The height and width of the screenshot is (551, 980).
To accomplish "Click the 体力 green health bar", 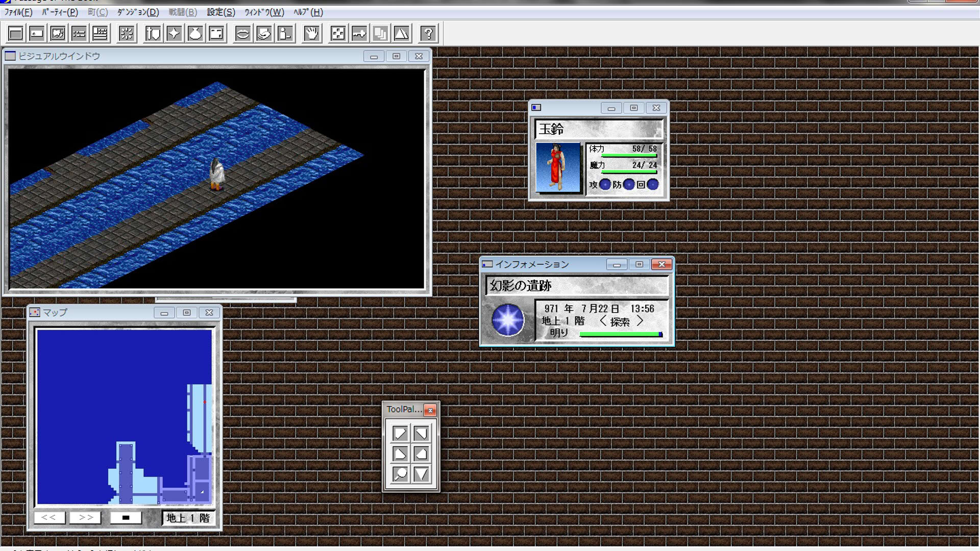I will (630, 156).
